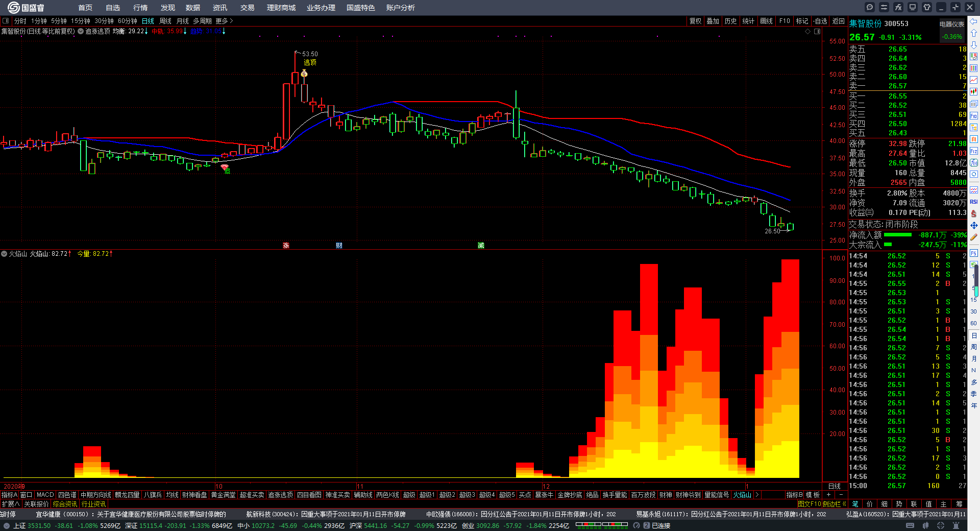Open the 图文F10 button
Viewport: 980px width, 531px height.
click(810, 504)
